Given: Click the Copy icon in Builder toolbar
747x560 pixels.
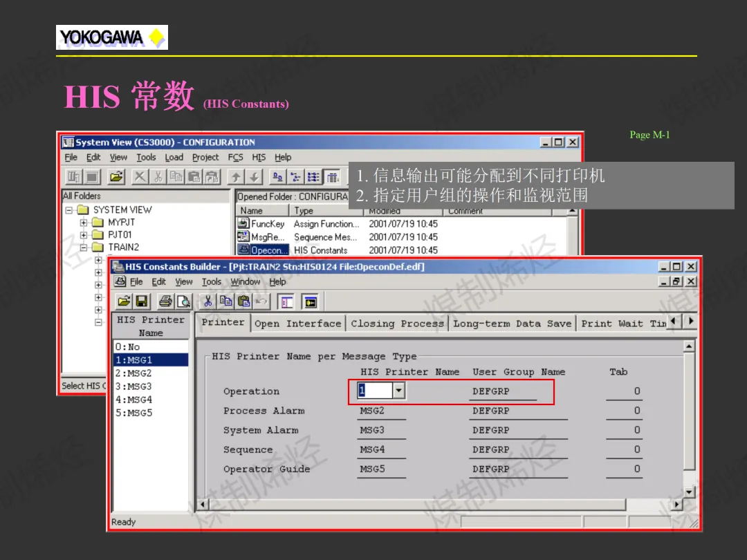Looking at the screenshot, I should [225, 301].
